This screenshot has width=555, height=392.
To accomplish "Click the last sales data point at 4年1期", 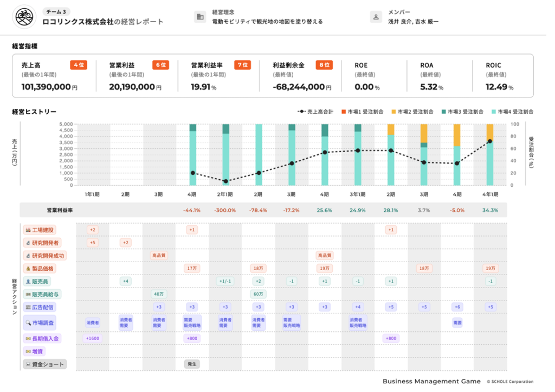I will click(490, 141).
